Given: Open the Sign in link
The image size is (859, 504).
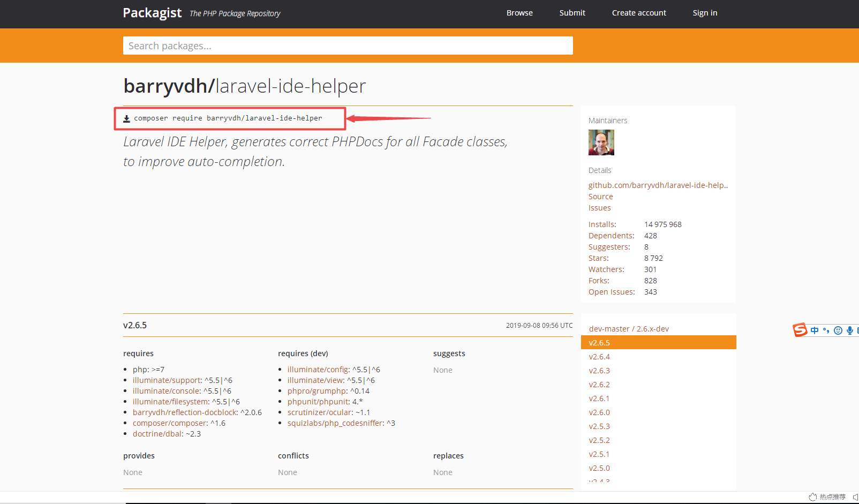Looking at the screenshot, I should [x=705, y=13].
